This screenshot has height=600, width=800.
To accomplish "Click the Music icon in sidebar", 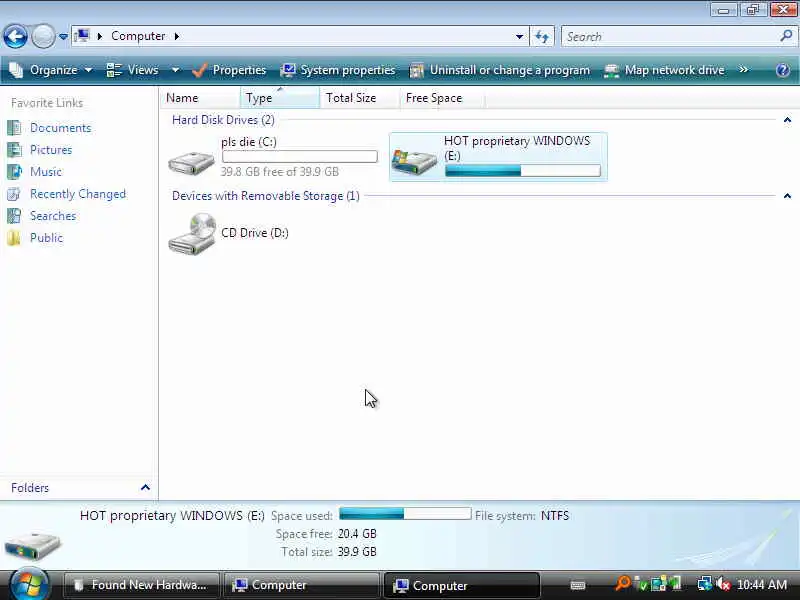I will pyautogui.click(x=14, y=171).
